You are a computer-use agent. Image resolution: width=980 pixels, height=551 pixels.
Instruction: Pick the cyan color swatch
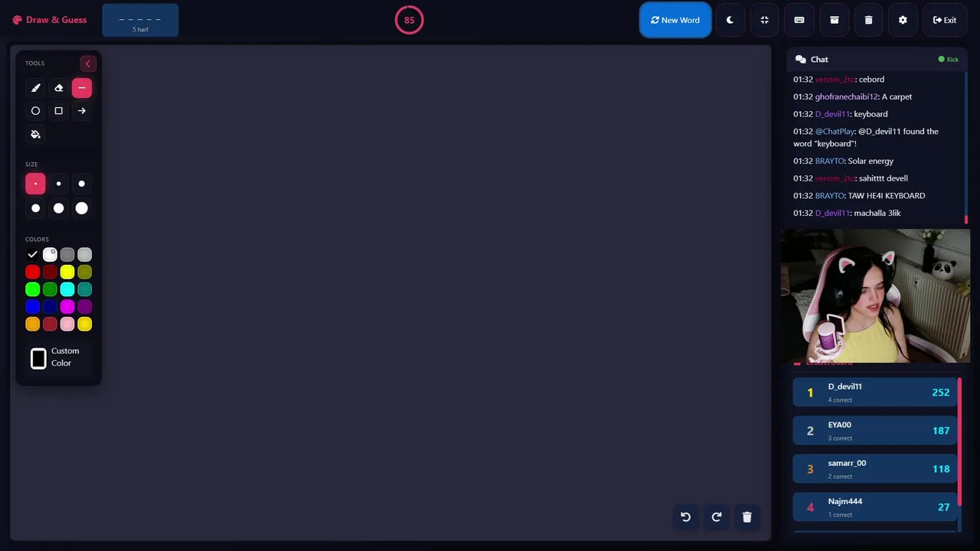tap(67, 289)
